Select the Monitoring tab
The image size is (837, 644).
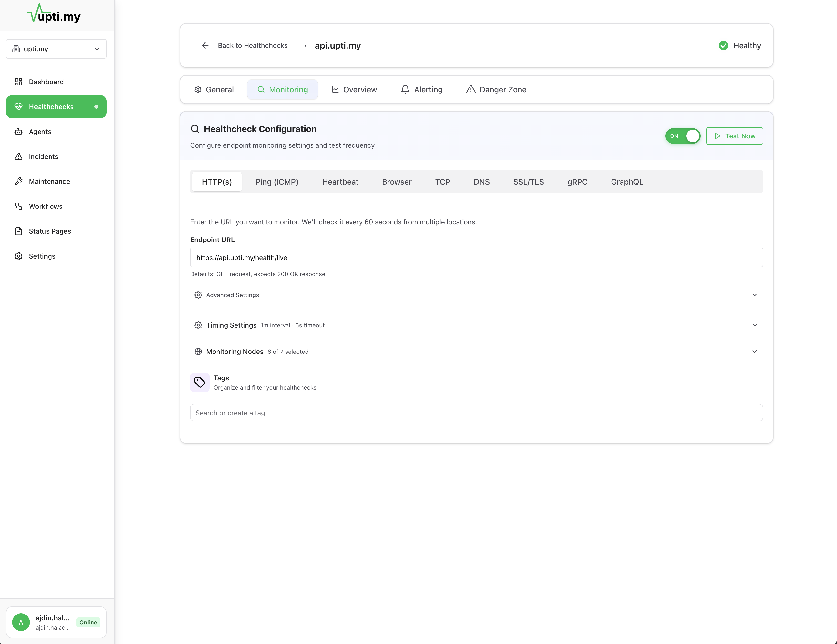pos(282,89)
